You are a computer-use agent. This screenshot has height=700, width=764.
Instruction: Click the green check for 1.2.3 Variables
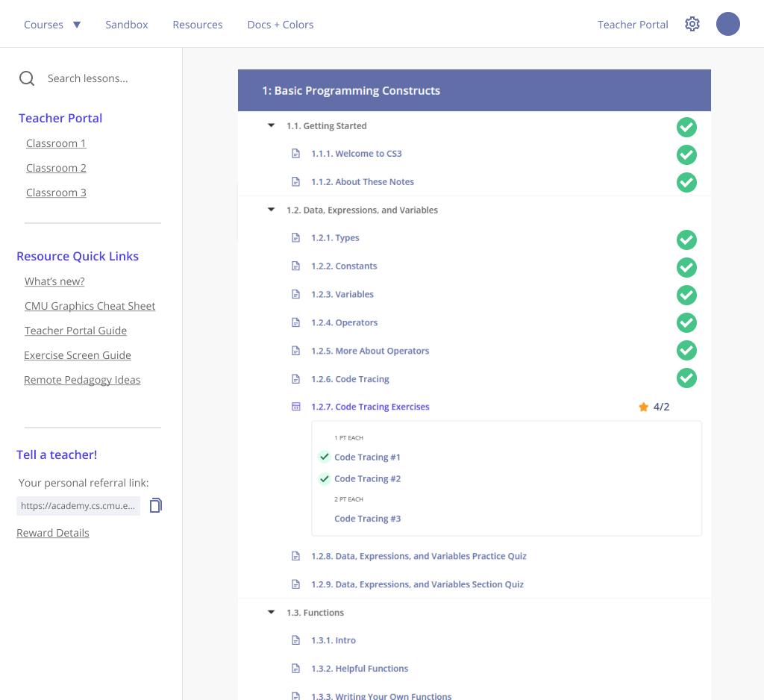(686, 295)
